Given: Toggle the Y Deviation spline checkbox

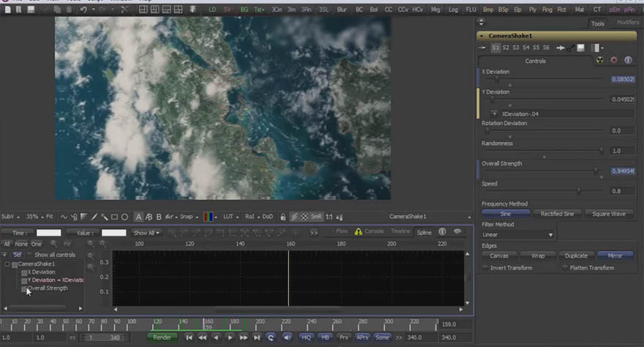Looking at the screenshot, I should tap(24, 280).
